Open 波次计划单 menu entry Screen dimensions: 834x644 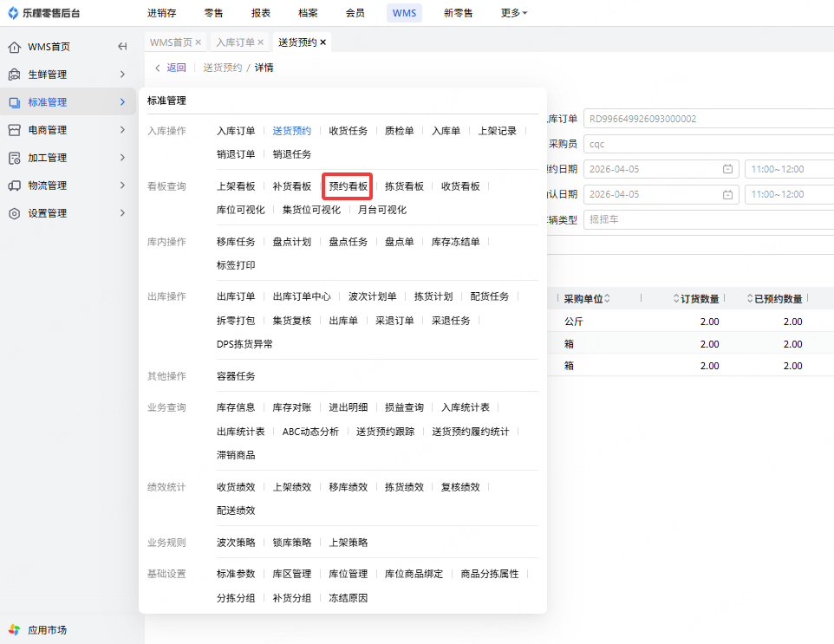[372, 296]
